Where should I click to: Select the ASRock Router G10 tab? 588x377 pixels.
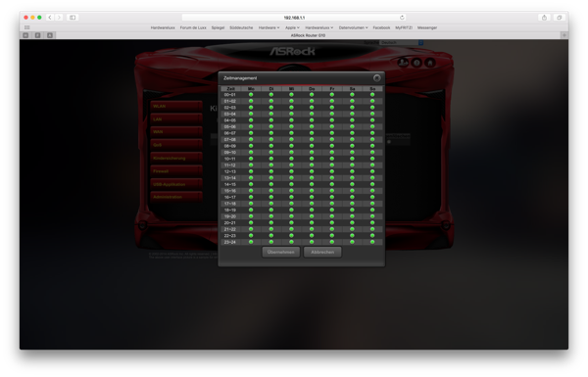308,35
